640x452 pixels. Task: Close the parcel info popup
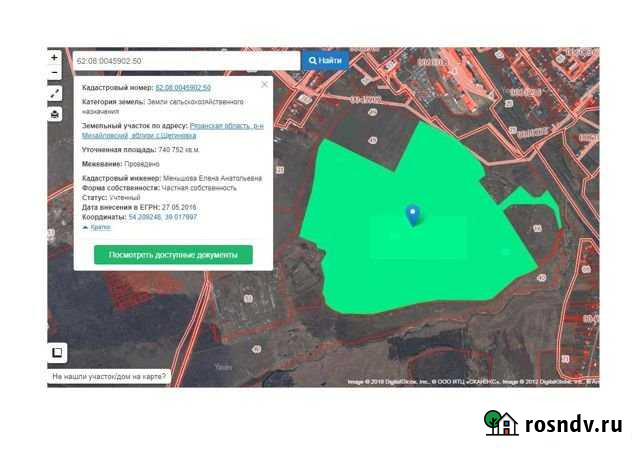pos(265,85)
